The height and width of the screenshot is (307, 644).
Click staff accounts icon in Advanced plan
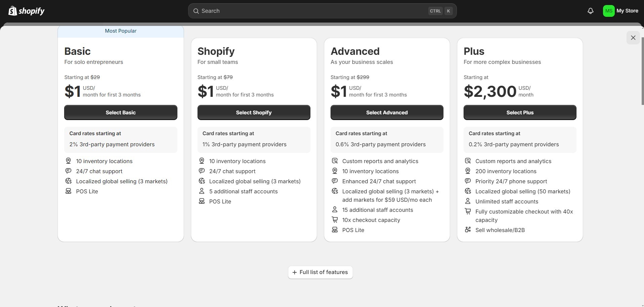point(335,210)
